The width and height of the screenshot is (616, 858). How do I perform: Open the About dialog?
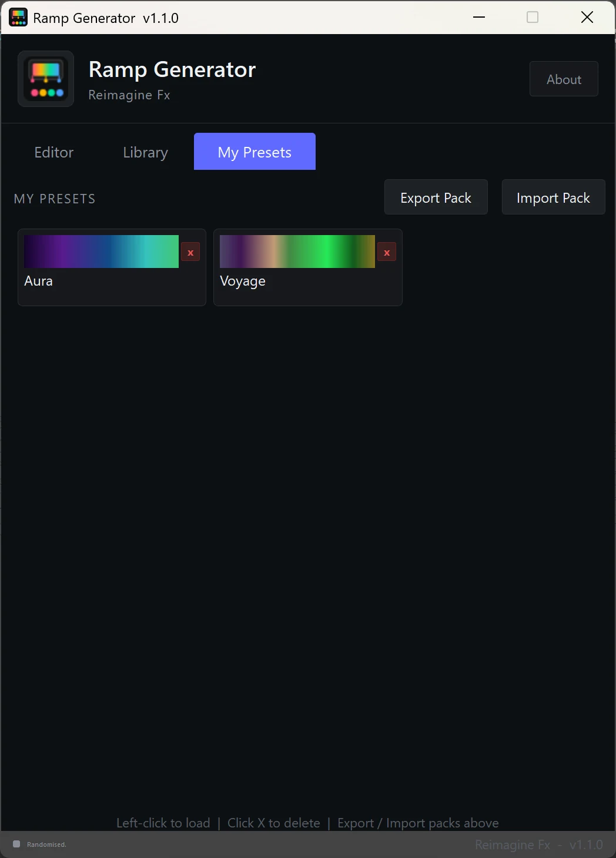pos(564,79)
